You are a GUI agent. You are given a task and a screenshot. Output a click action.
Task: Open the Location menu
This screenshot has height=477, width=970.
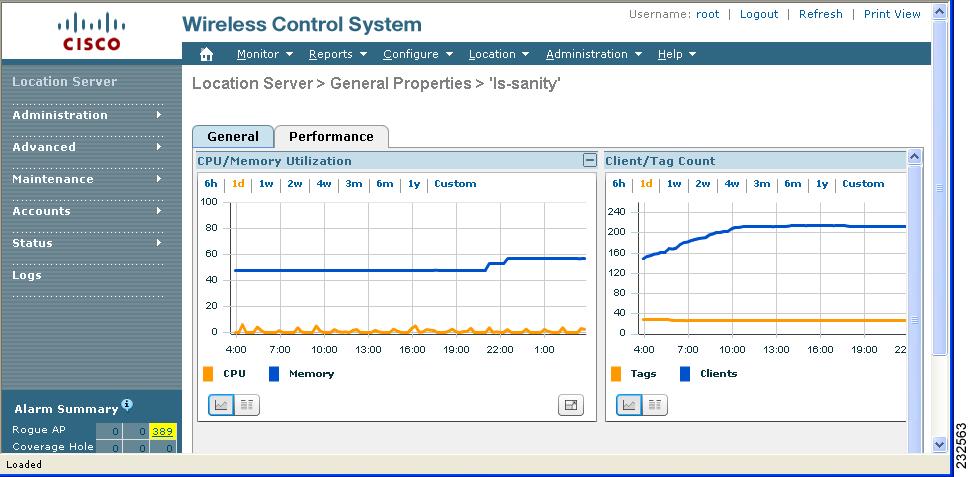click(499, 54)
